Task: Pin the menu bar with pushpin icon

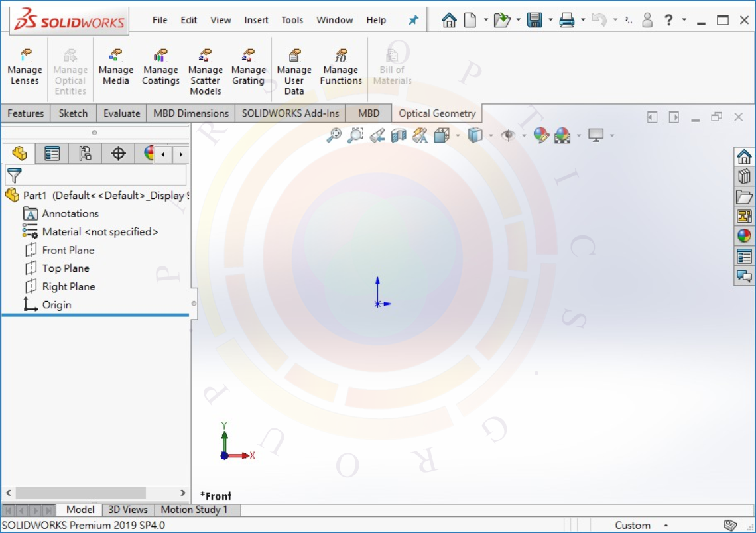Action: (413, 20)
